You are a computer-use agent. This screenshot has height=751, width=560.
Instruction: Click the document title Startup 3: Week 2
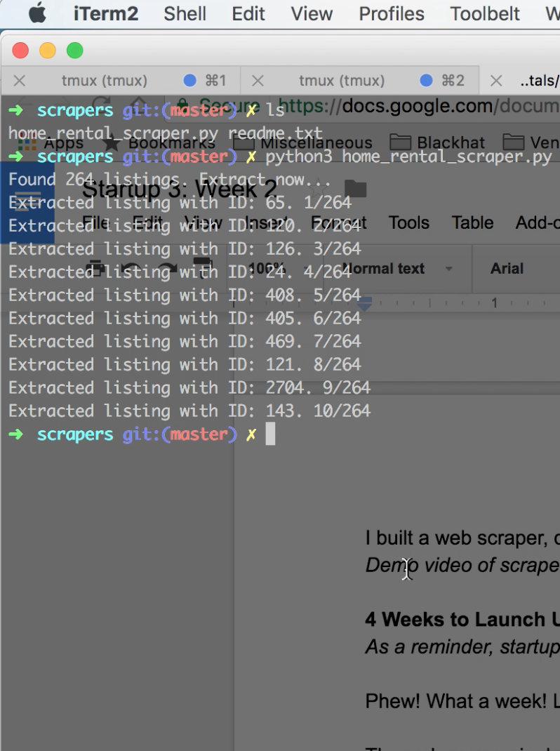pyautogui.click(x=179, y=188)
